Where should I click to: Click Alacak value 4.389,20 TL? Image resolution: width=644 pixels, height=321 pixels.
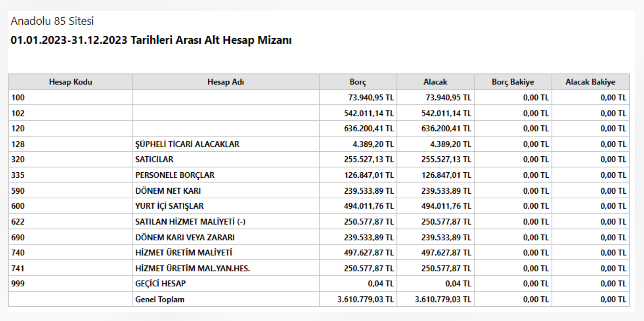click(451, 145)
